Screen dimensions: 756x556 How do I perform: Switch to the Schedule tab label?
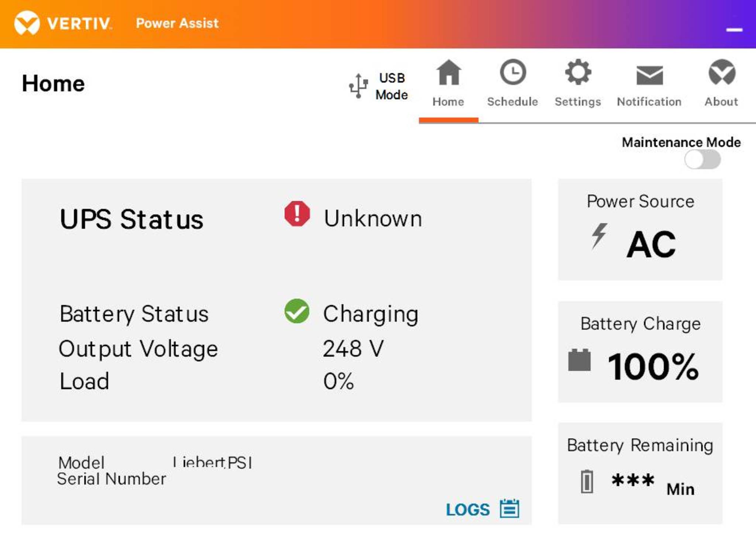coord(512,101)
